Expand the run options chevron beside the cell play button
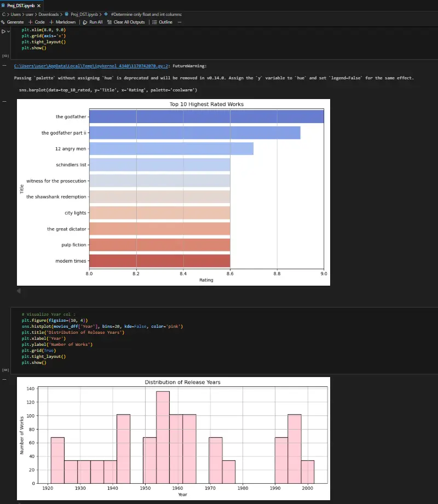The width and height of the screenshot is (438, 504). (8, 31)
